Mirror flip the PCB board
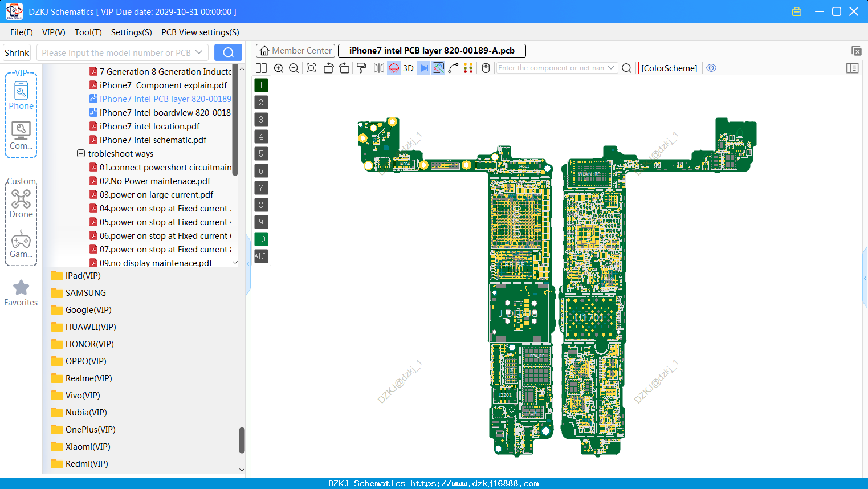The height and width of the screenshot is (489, 868). click(x=378, y=68)
